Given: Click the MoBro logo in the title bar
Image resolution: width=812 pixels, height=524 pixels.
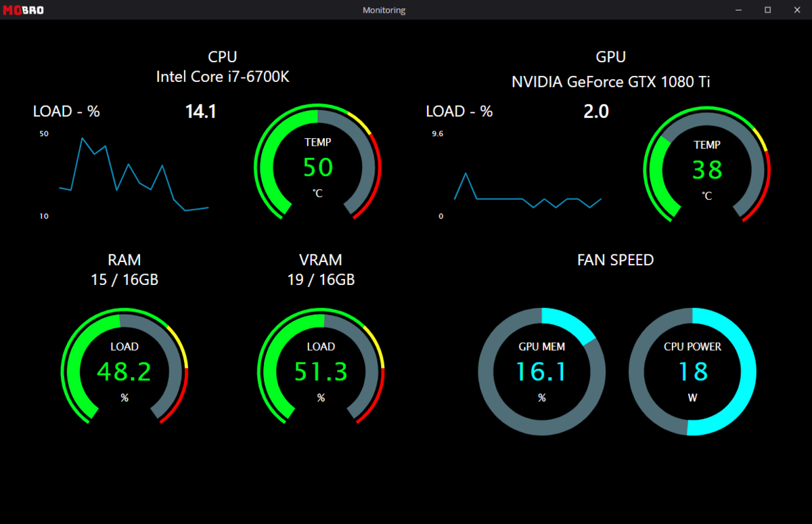Looking at the screenshot, I should click(24, 10).
